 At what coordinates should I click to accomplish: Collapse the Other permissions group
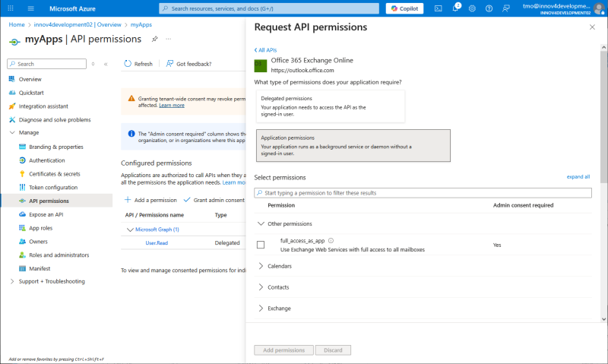coord(261,224)
